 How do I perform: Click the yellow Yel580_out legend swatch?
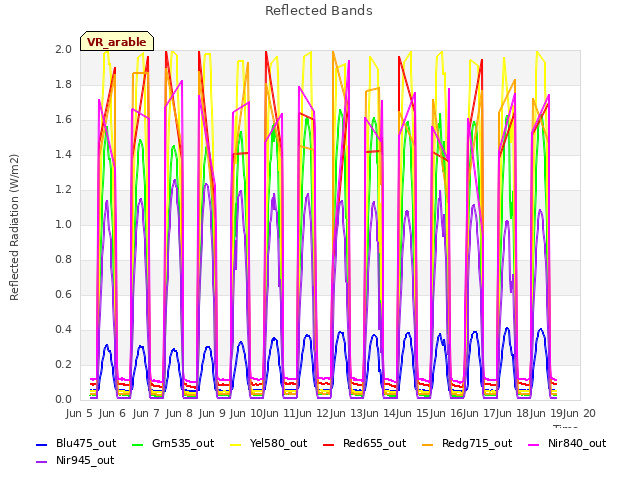[x=236, y=444]
